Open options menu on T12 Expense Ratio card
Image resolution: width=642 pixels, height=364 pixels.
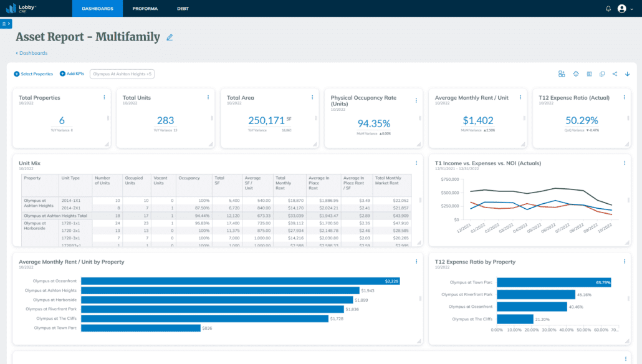click(624, 97)
